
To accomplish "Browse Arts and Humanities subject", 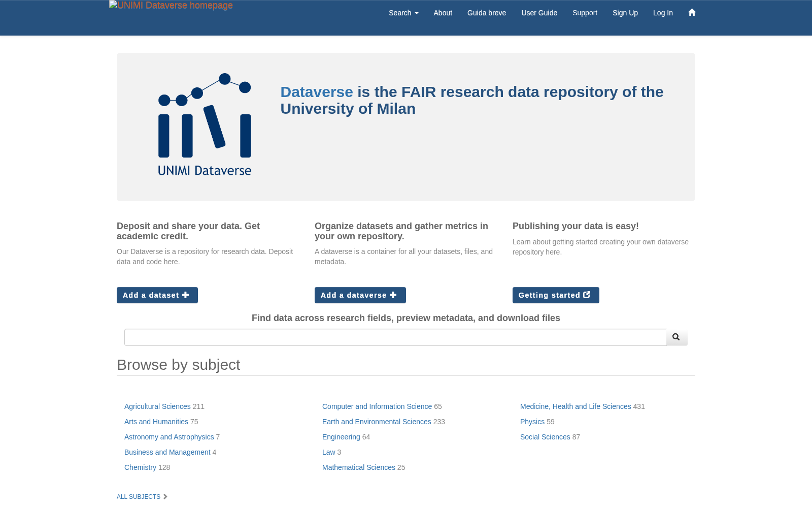I will coord(156,422).
